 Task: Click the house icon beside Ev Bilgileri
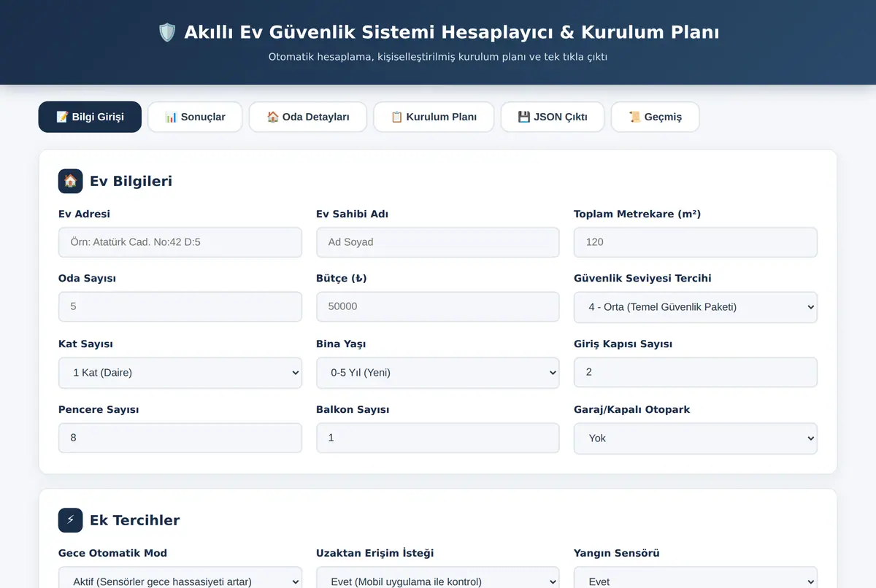[x=71, y=181]
